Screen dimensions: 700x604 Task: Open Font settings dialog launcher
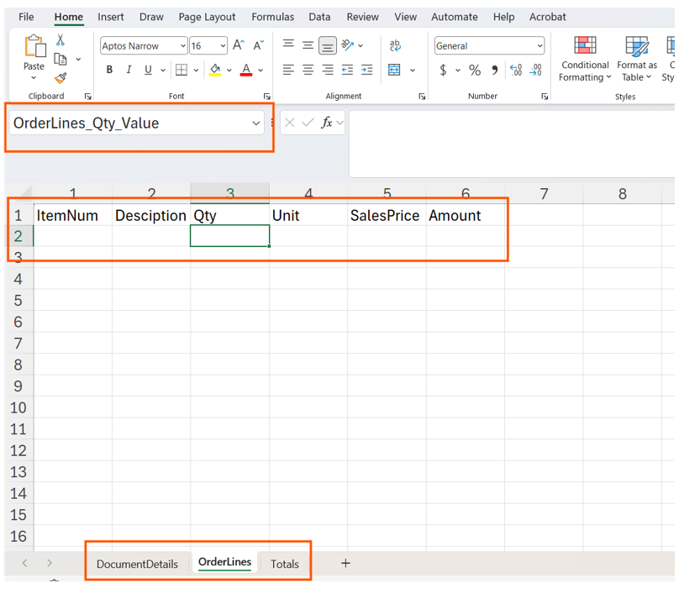click(x=267, y=97)
